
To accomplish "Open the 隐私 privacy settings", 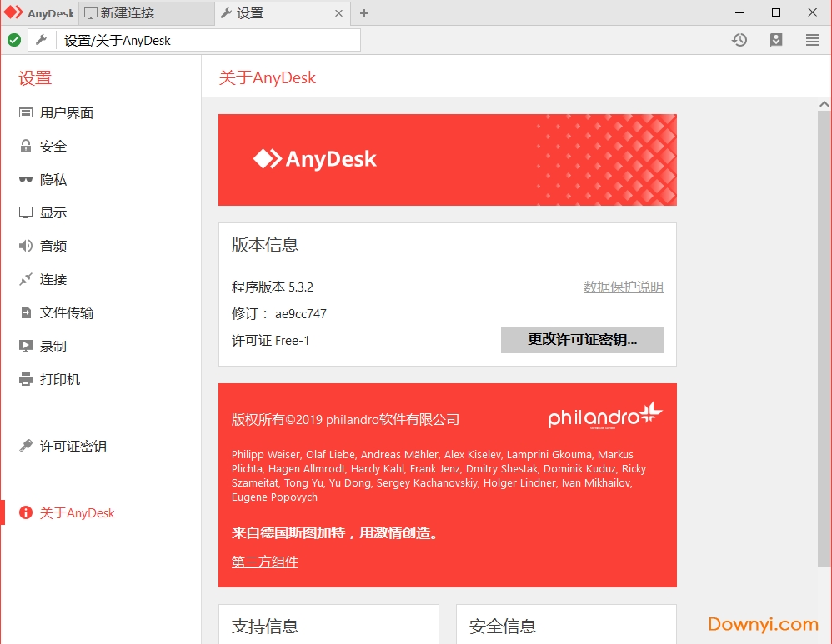I will click(50, 179).
